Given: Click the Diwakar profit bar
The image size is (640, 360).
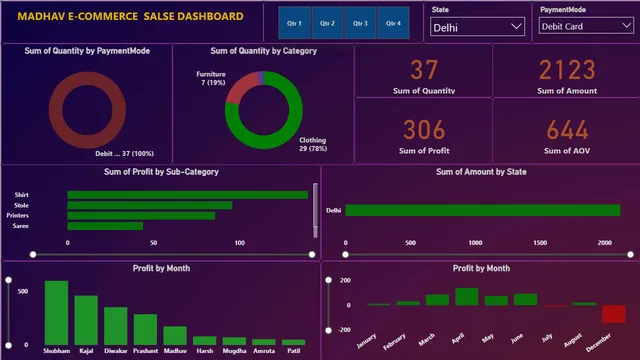Looking at the screenshot, I should tap(116, 326).
